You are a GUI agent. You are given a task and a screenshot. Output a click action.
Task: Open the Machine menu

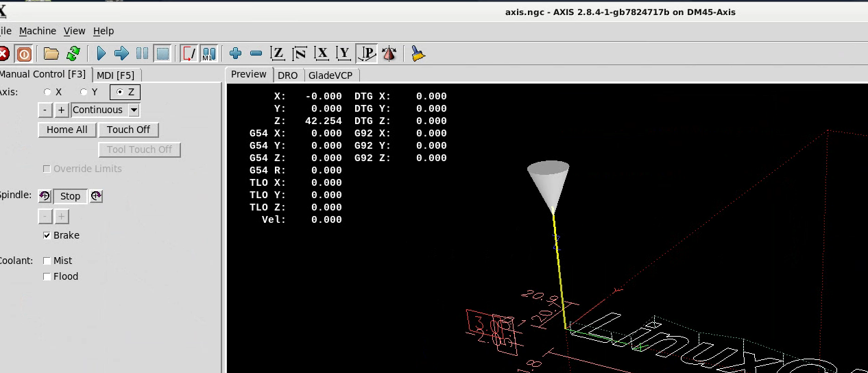point(38,31)
